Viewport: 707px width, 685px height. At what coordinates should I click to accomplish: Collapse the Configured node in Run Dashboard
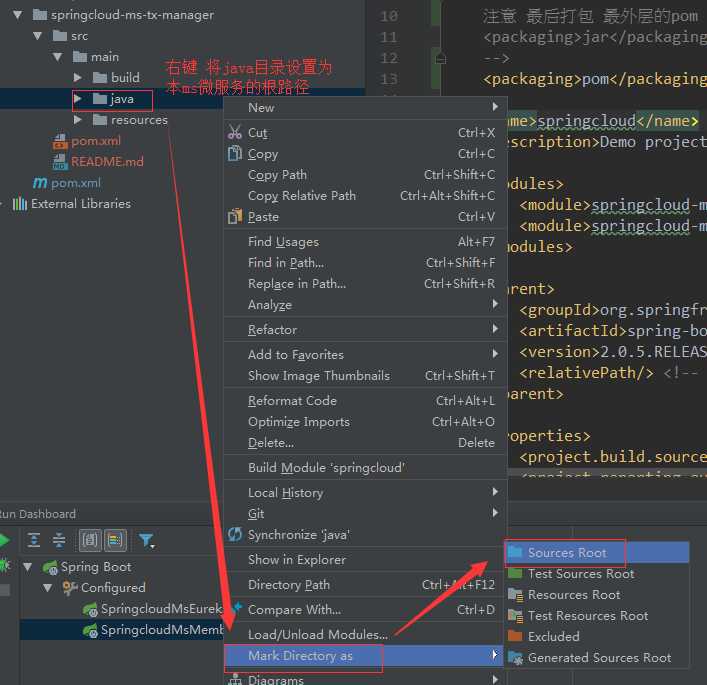47,588
